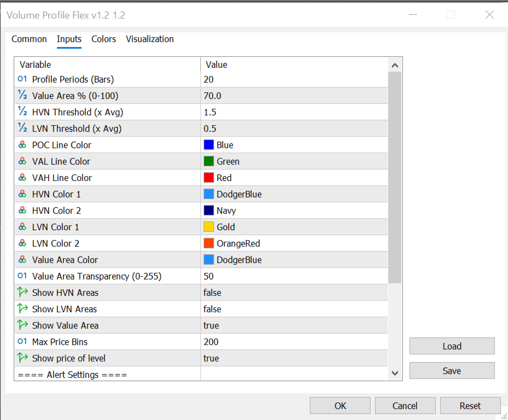Click the color icon beside HVN Color 2
The image size is (508, 420).
(x=22, y=211)
